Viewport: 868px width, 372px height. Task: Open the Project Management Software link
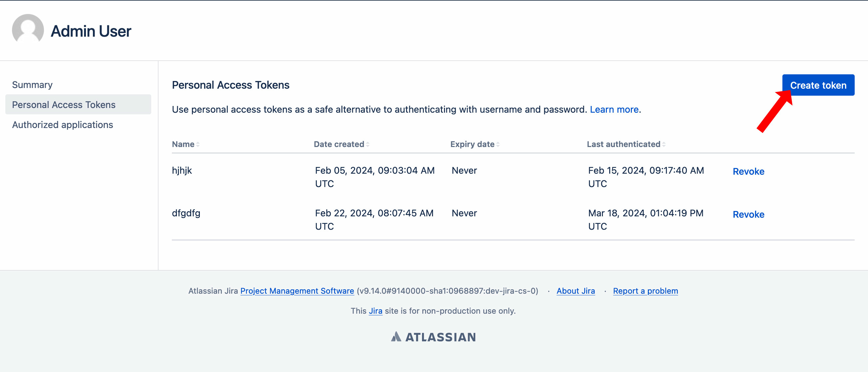pyautogui.click(x=297, y=291)
